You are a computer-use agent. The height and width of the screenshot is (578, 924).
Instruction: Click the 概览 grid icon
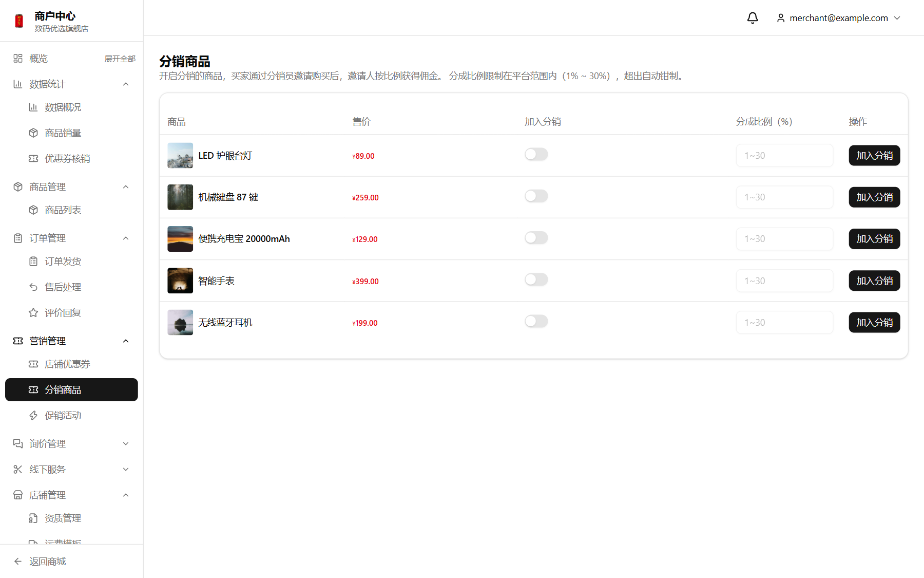coord(18,59)
